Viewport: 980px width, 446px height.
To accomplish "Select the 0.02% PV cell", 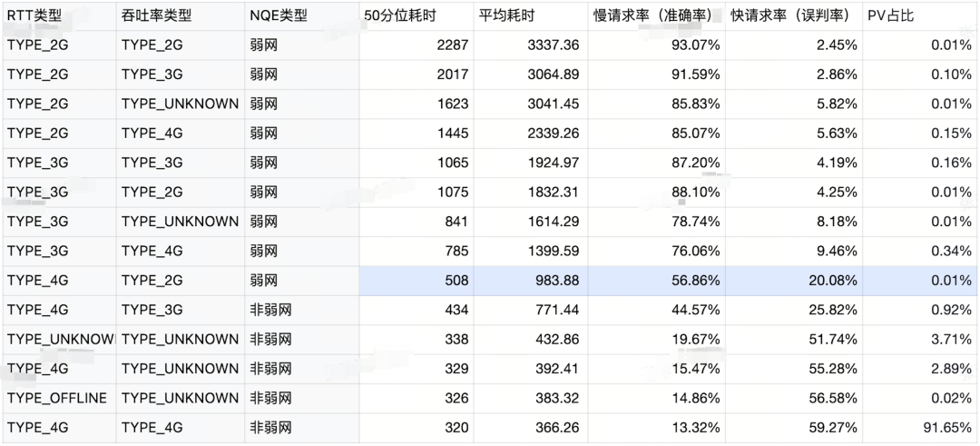I will (x=920, y=398).
